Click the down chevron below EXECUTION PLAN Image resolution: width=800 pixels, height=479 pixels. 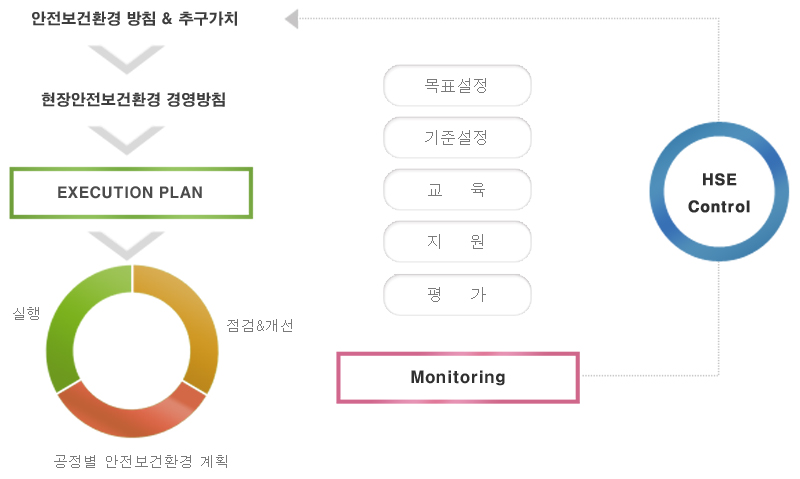pyautogui.click(x=126, y=244)
